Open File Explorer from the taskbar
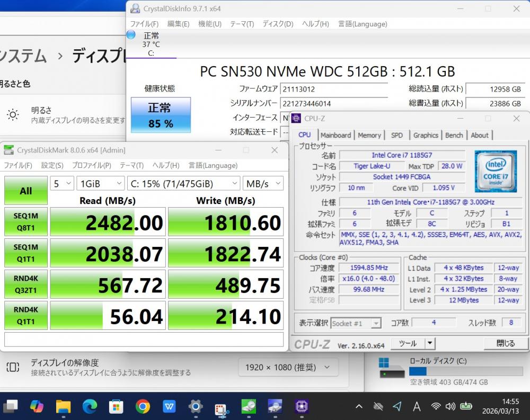 pos(63,406)
